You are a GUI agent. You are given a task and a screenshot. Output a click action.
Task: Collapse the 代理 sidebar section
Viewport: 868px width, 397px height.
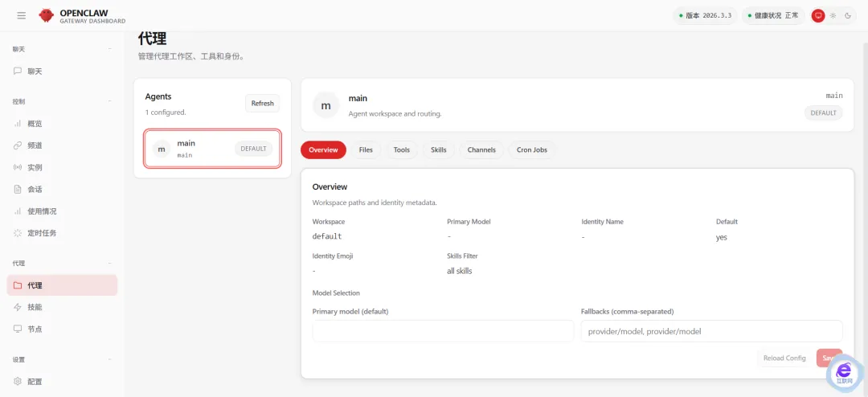(x=110, y=264)
